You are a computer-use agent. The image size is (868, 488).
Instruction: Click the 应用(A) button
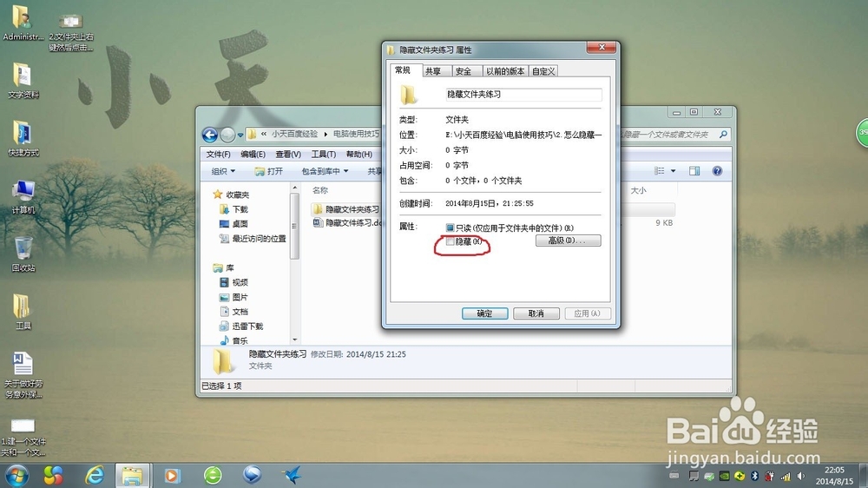point(588,313)
